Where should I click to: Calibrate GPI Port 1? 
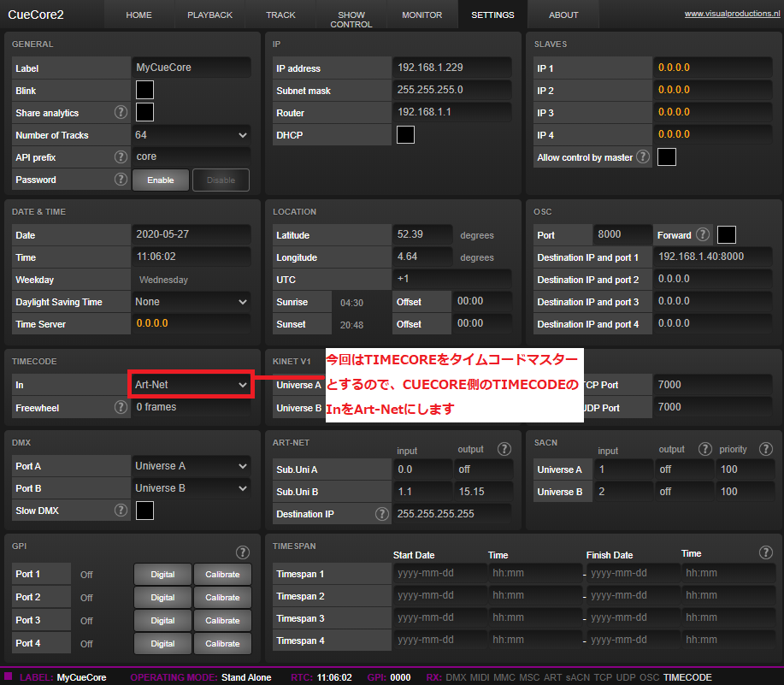(x=222, y=575)
